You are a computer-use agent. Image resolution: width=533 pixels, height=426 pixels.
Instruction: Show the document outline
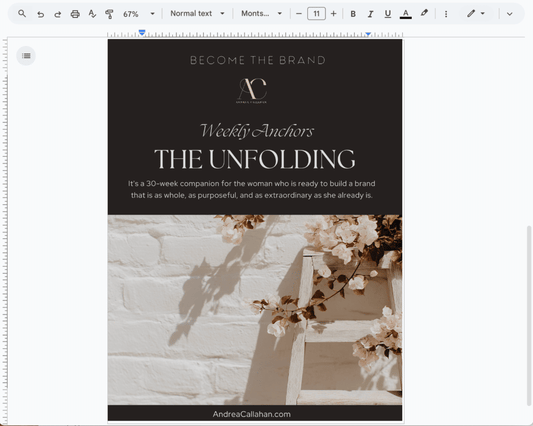(26, 55)
